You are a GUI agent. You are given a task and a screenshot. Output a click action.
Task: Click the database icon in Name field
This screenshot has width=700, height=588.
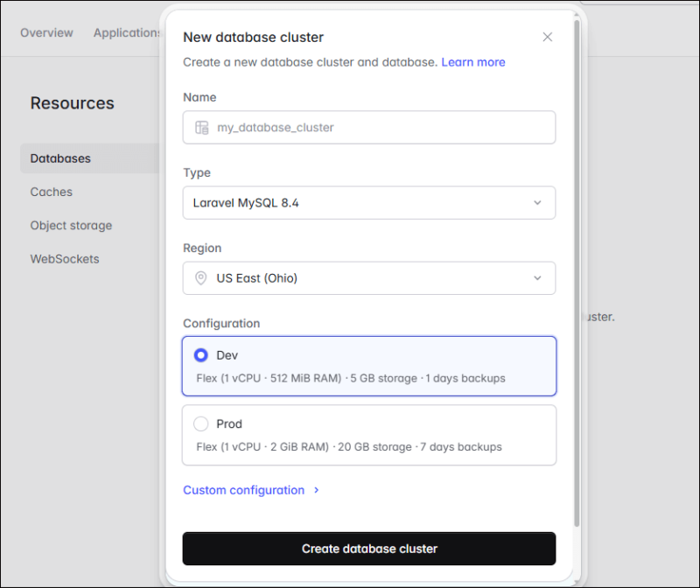pyautogui.click(x=202, y=128)
